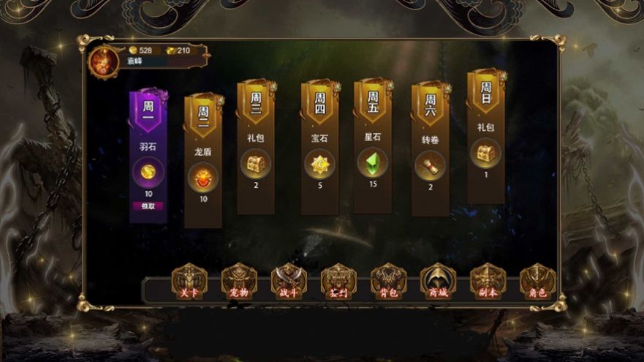Click the 转卷 scroll reward icon

430,166
